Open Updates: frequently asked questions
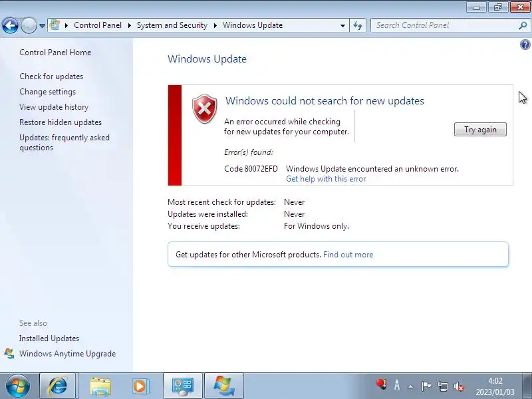Screen dimensions: 532x399 [x=65, y=142]
